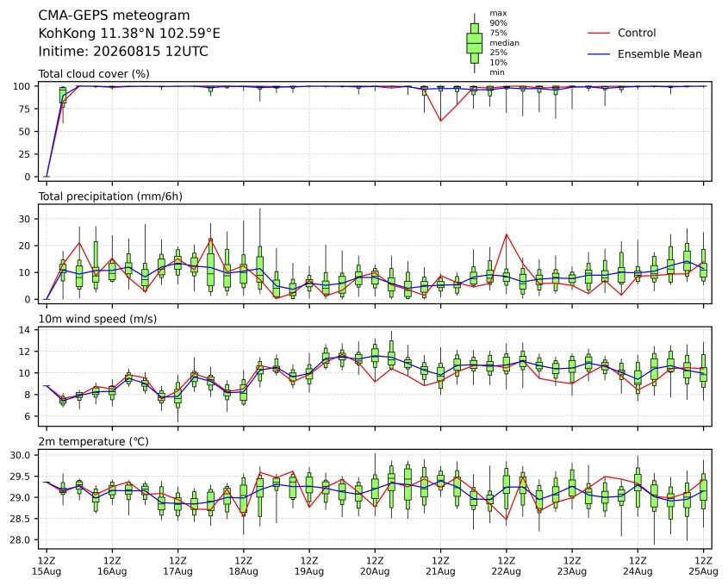Click the 12Z 19Aug x-axis label

tap(309, 565)
